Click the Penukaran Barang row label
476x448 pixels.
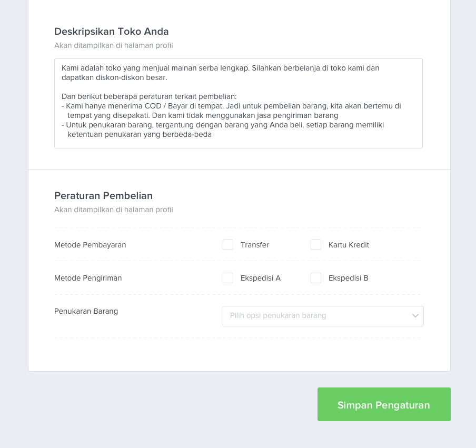pos(86,312)
